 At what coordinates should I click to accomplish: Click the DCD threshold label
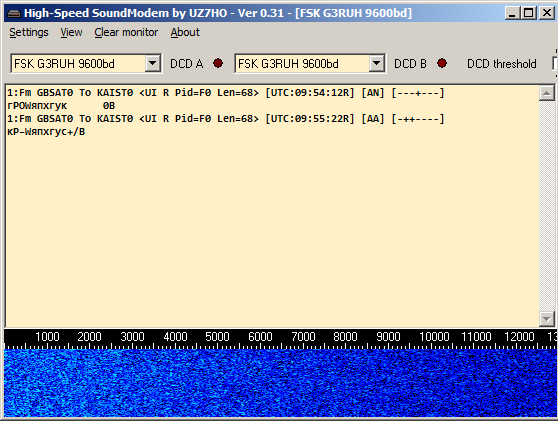click(502, 64)
